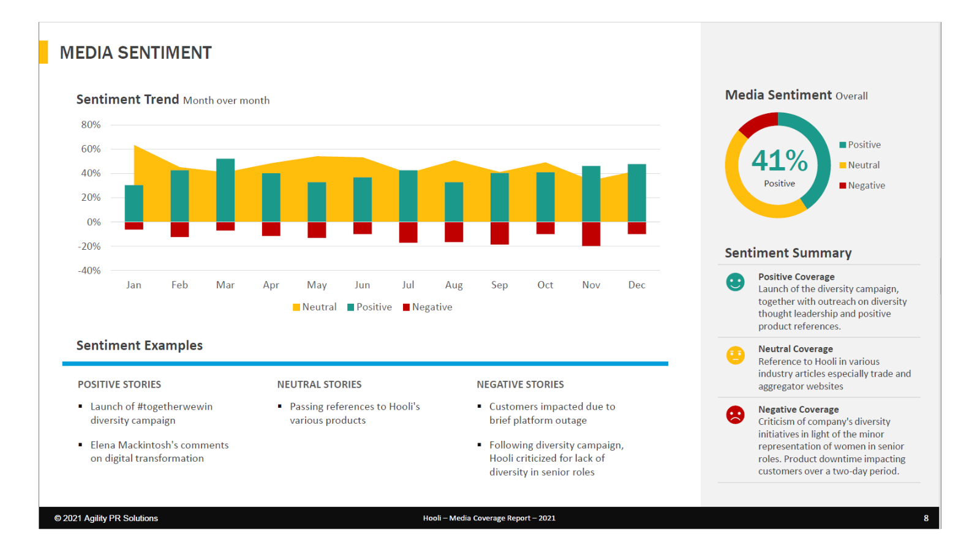Click the red sad face icon
The width and height of the screenshot is (980, 551).
point(735,415)
